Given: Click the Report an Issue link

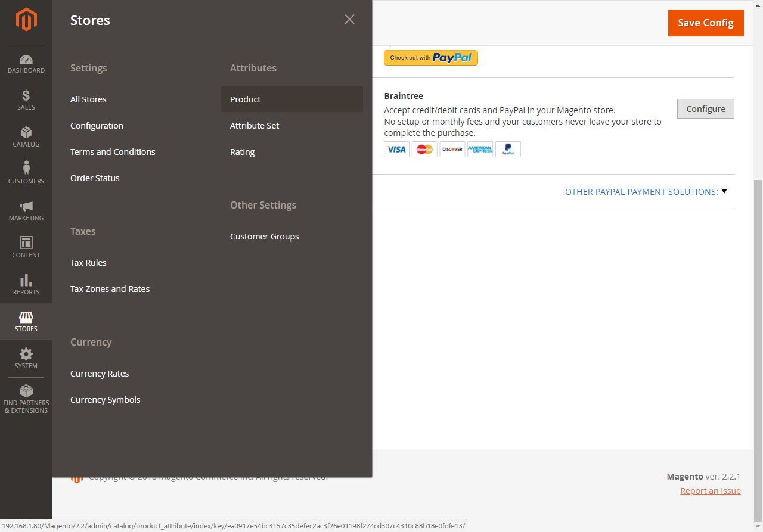Looking at the screenshot, I should point(711,491).
